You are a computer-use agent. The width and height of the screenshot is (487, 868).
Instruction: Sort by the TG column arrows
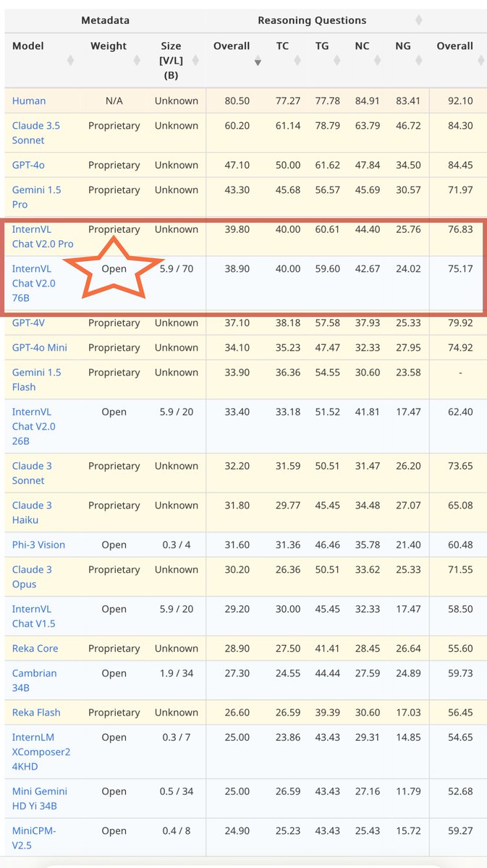(338, 61)
